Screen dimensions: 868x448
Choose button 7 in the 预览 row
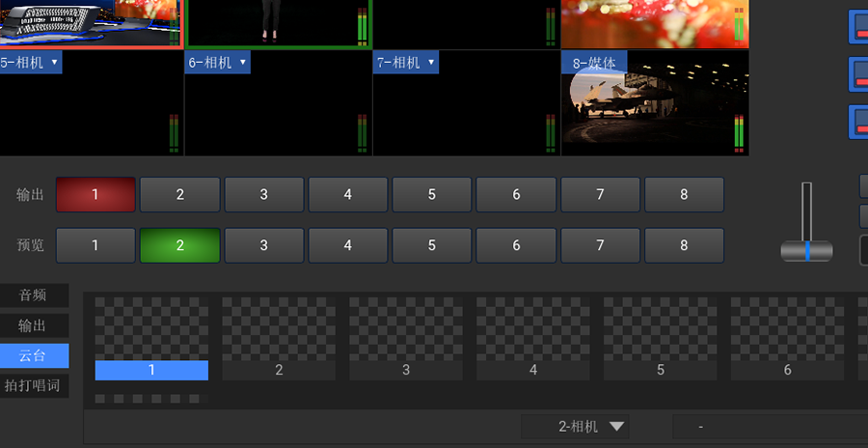pos(600,245)
